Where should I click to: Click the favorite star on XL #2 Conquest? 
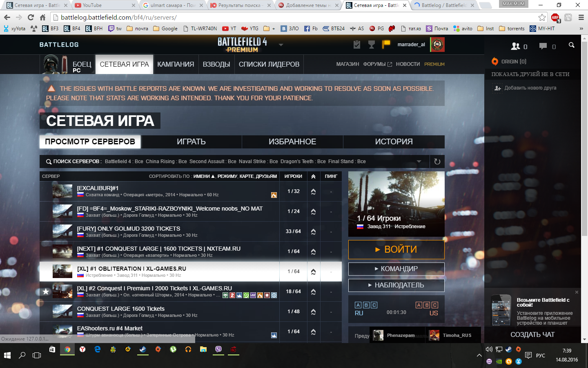coord(46,292)
